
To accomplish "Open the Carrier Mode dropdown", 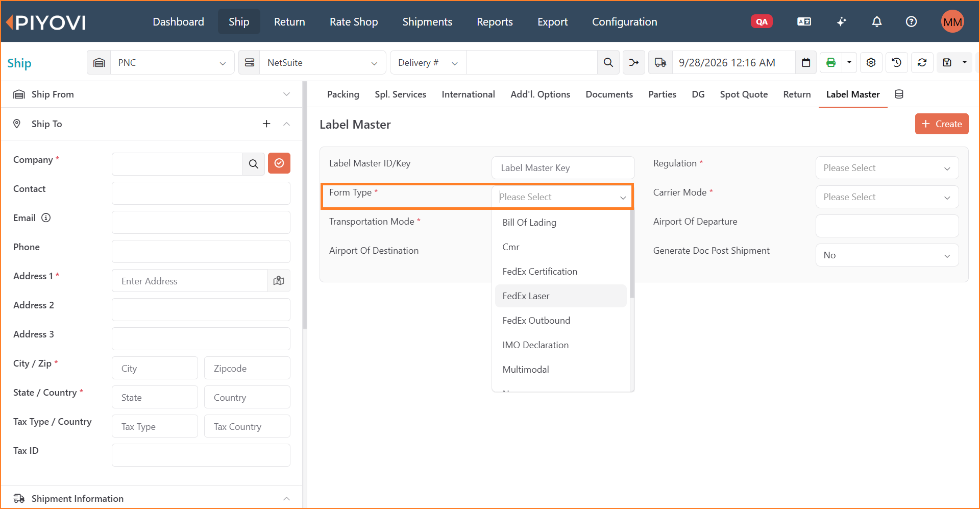I will [887, 197].
